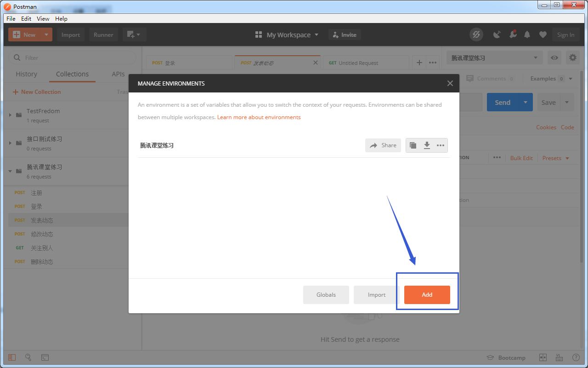Switch to POST 登录 request tab
This screenshot has height=368, width=588.
tap(189, 63)
